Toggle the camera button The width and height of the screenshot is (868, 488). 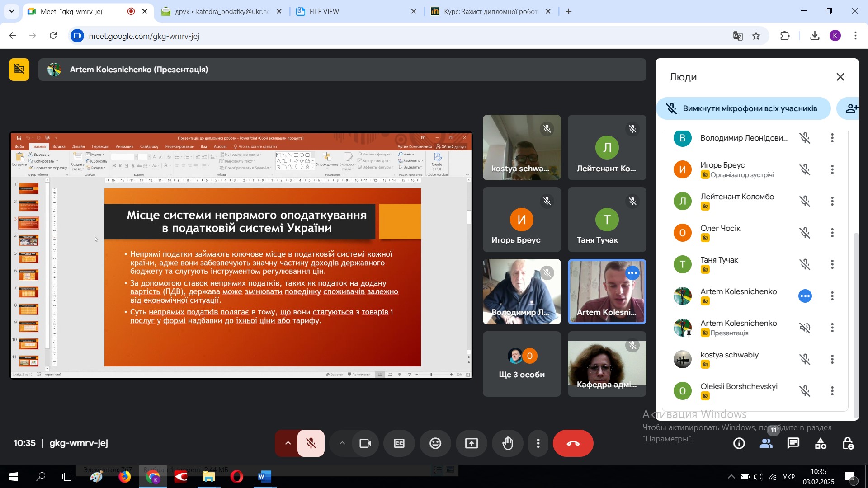pyautogui.click(x=365, y=443)
